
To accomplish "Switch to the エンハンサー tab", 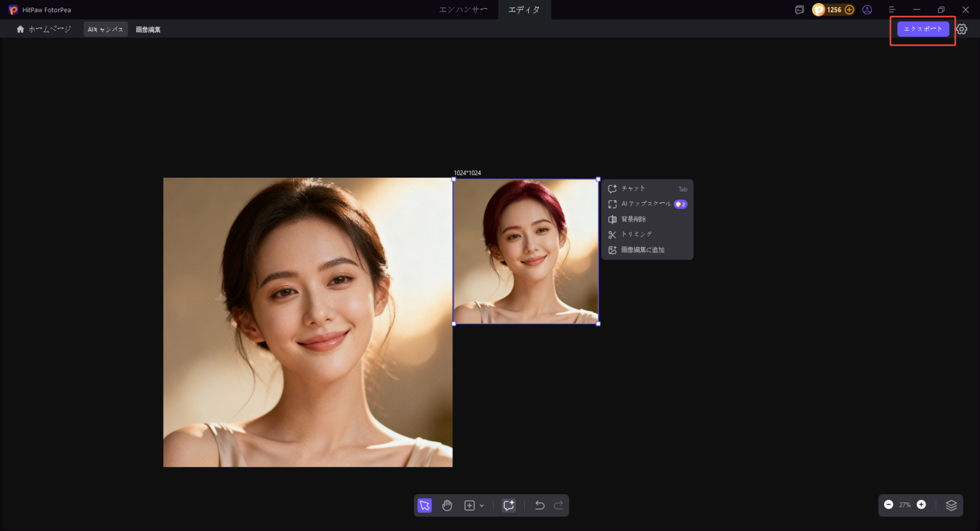I will (x=463, y=10).
